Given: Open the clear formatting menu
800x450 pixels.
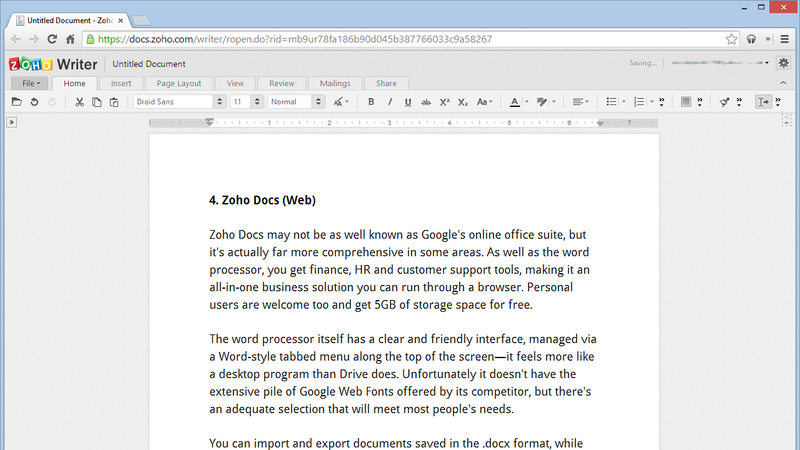Looking at the screenshot, I should coord(341,102).
